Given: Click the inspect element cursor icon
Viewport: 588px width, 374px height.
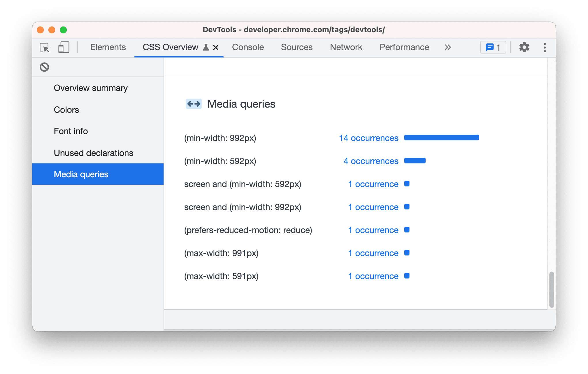Looking at the screenshot, I should pyautogui.click(x=44, y=47).
